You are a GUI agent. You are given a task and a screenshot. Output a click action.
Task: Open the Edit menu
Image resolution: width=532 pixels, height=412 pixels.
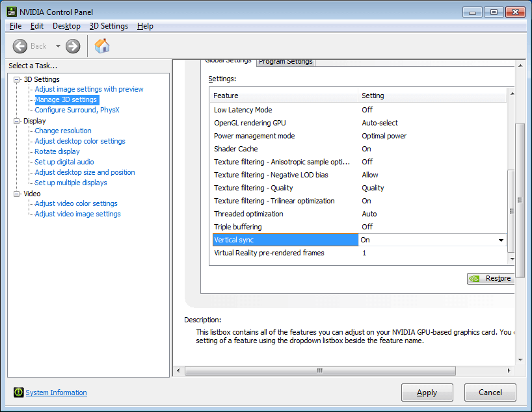(37, 26)
